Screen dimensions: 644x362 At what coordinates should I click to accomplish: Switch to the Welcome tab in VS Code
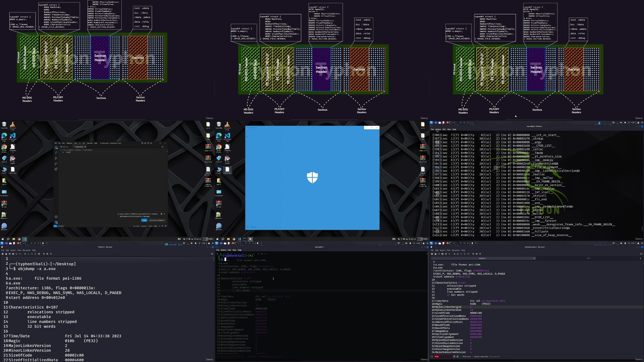click(x=65, y=147)
